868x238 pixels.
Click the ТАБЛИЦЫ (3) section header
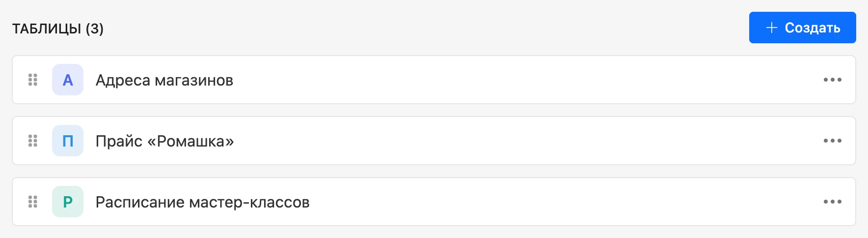tap(58, 29)
